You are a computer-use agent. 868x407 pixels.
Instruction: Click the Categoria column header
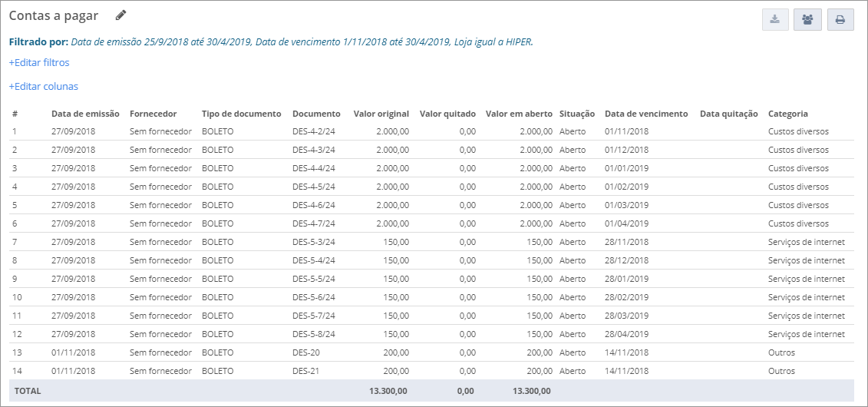(787, 114)
